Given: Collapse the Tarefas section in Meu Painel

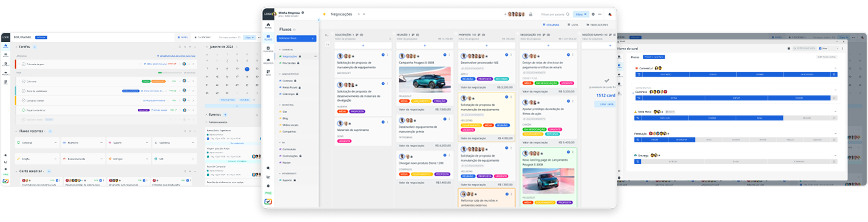Looking at the screenshot, I should click(x=16, y=47).
